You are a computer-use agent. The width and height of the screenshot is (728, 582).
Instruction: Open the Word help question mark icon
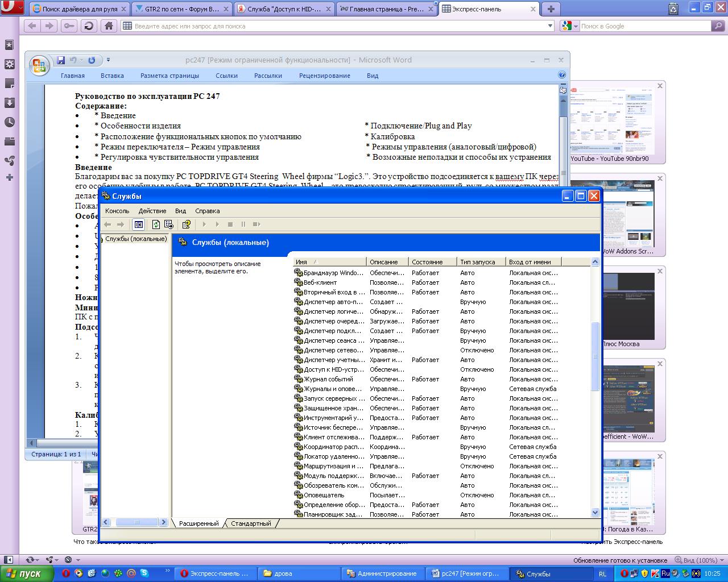coord(562,75)
